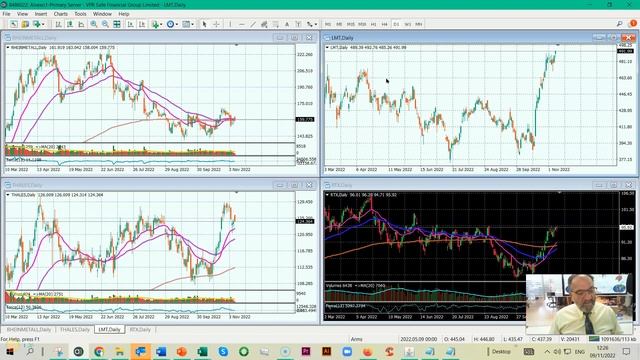Open the New Chart toolbar icon
Screen dimensions: 640x360
coord(14,24)
